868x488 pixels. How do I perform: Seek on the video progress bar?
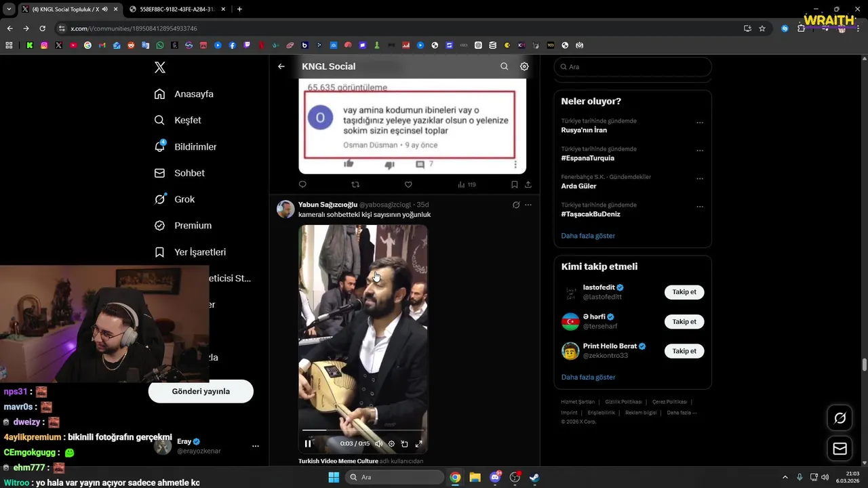click(x=363, y=430)
